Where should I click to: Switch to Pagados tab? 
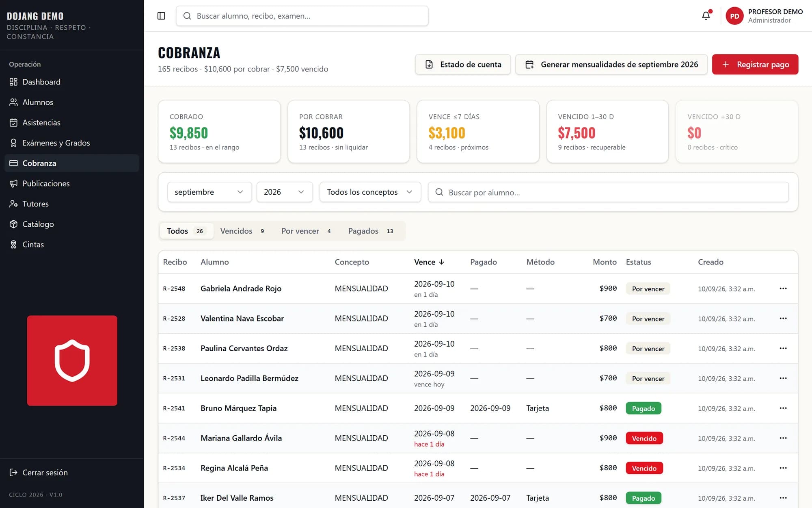click(371, 231)
